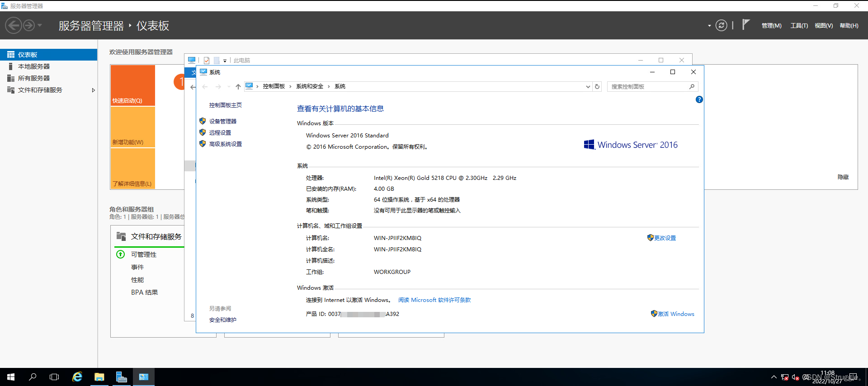Launch Internet Explorer from the taskbar
The width and height of the screenshot is (868, 386).
77,377
